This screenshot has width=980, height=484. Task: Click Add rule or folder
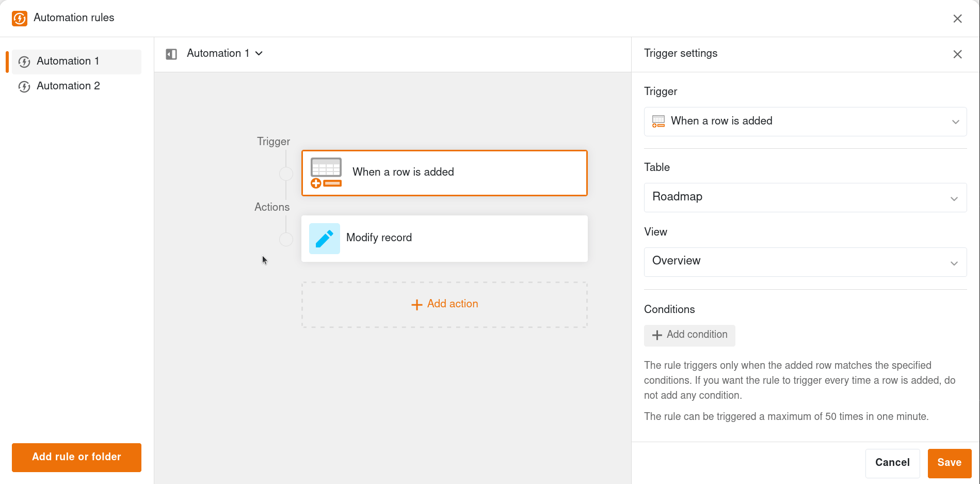[x=76, y=457]
